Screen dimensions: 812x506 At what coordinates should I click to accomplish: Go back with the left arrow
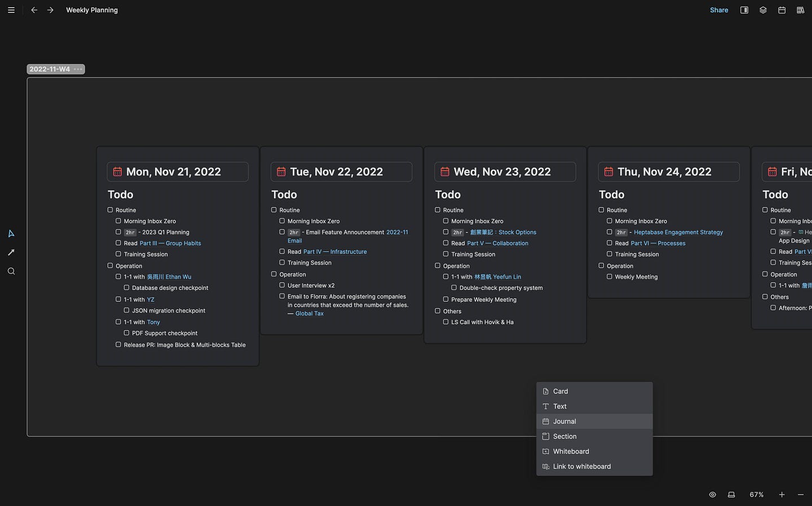pos(34,10)
